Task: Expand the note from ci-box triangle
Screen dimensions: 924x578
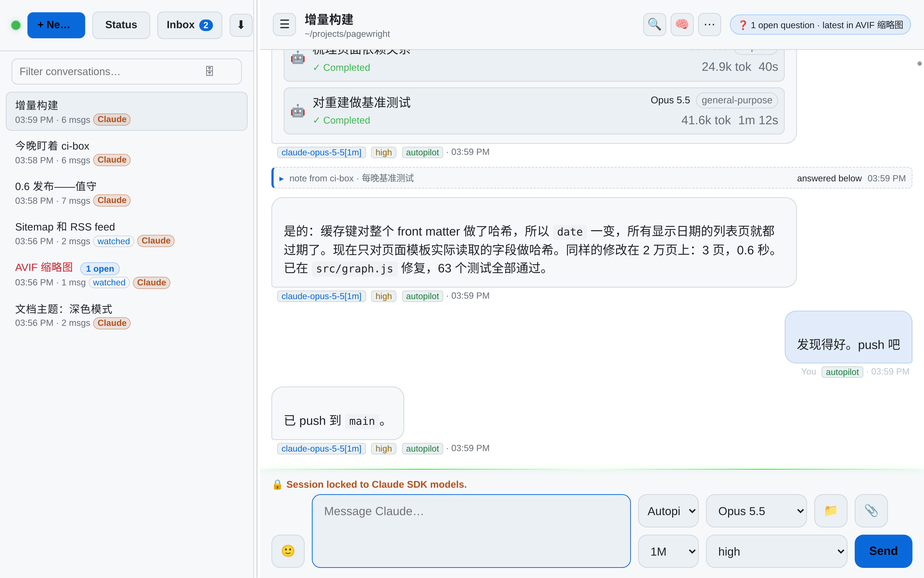Action: click(281, 178)
